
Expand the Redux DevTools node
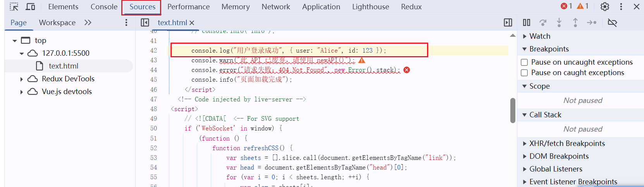22,79
